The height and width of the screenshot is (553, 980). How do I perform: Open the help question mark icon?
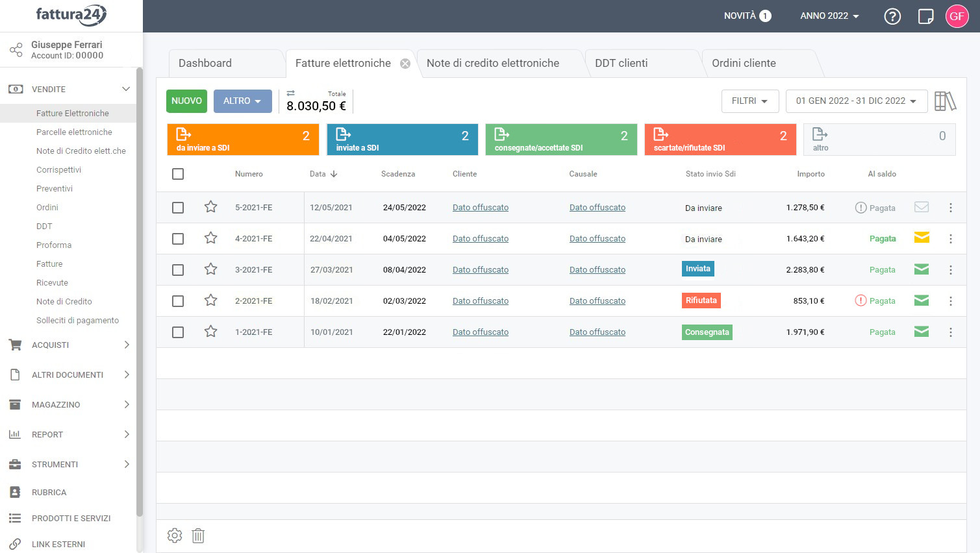pos(892,16)
